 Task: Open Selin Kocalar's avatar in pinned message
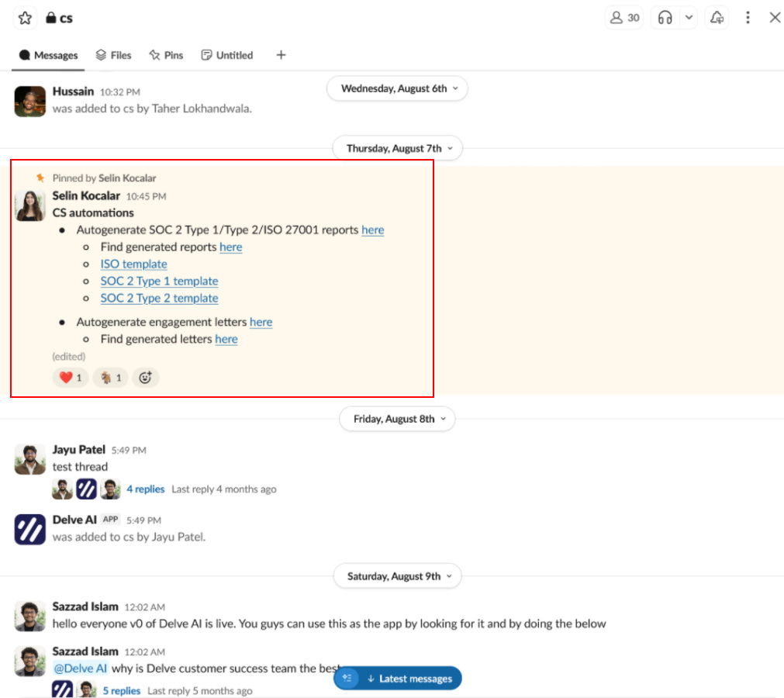(x=30, y=206)
